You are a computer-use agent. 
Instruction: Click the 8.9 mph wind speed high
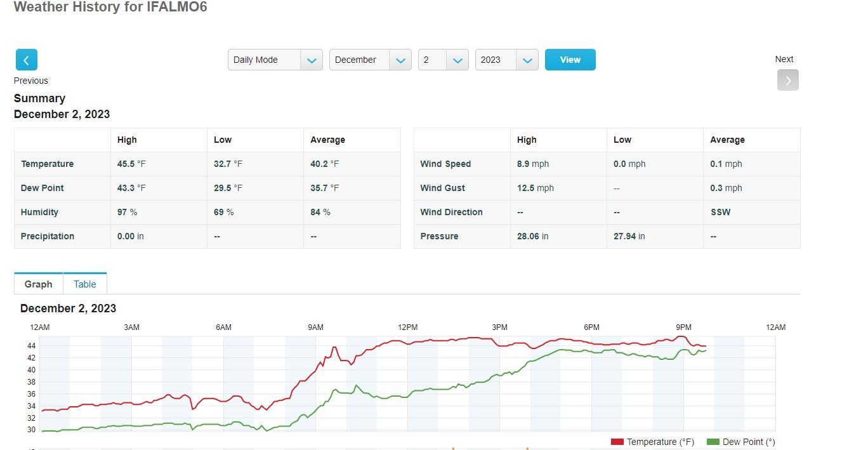533,164
